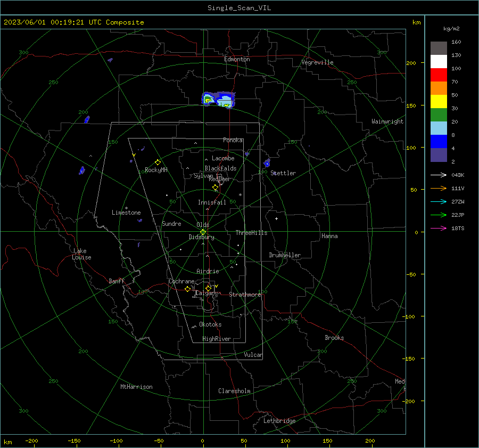The height and width of the screenshot is (448, 479).
Task: Click the MtHarrison label
Action: pos(136,387)
